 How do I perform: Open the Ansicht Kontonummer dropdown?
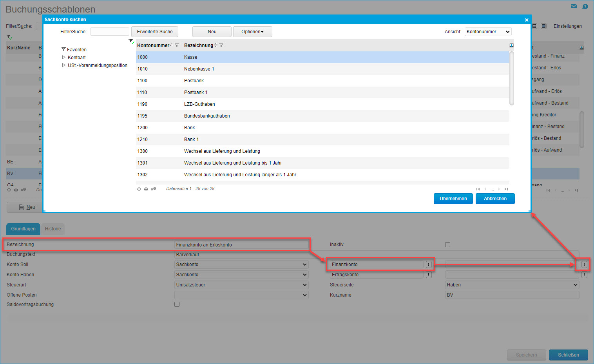pyautogui.click(x=488, y=32)
